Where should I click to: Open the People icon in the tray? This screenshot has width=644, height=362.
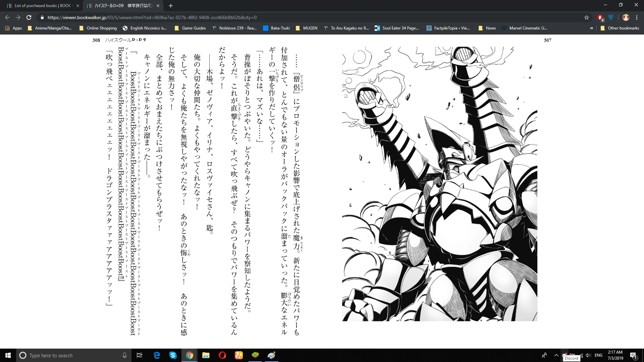544,355
